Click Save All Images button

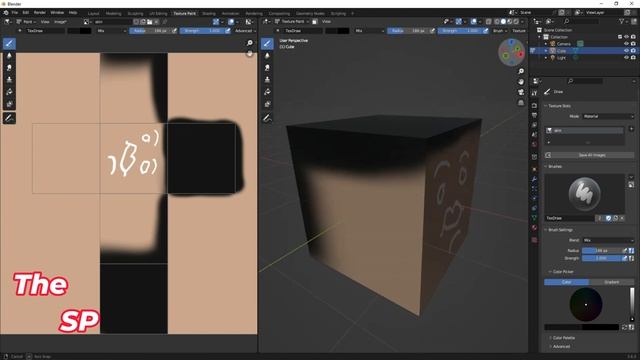coord(589,155)
